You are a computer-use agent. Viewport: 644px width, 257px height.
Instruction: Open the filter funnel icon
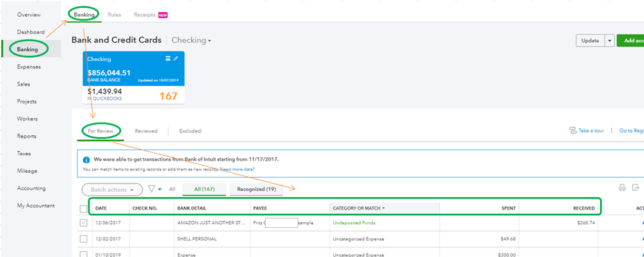click(x=151, y=189)
